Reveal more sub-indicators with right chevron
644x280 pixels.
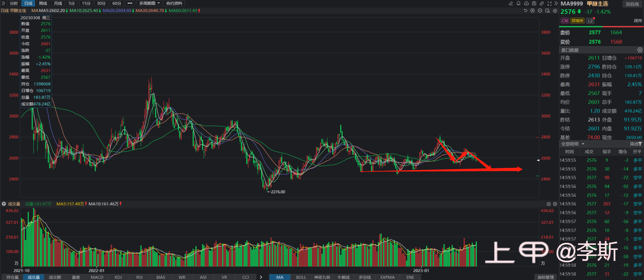click(261, 277)
